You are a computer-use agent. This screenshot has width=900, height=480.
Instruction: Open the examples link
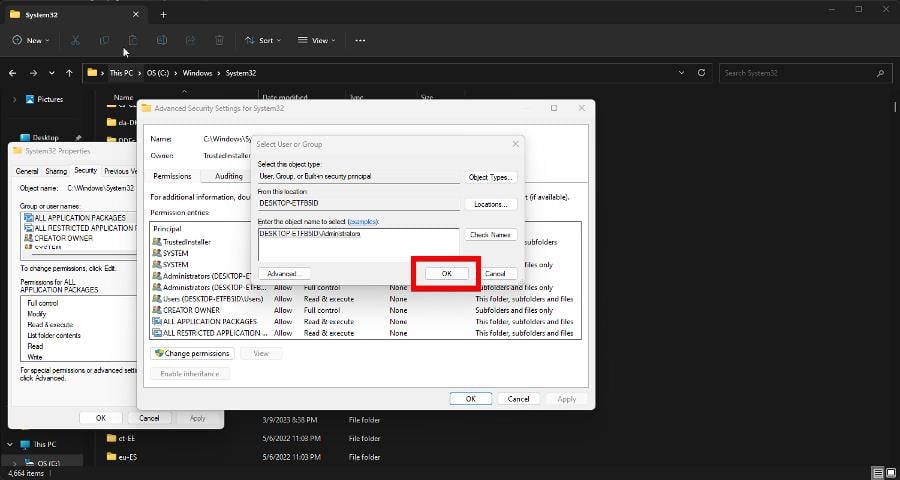click(x=363, y=221)
